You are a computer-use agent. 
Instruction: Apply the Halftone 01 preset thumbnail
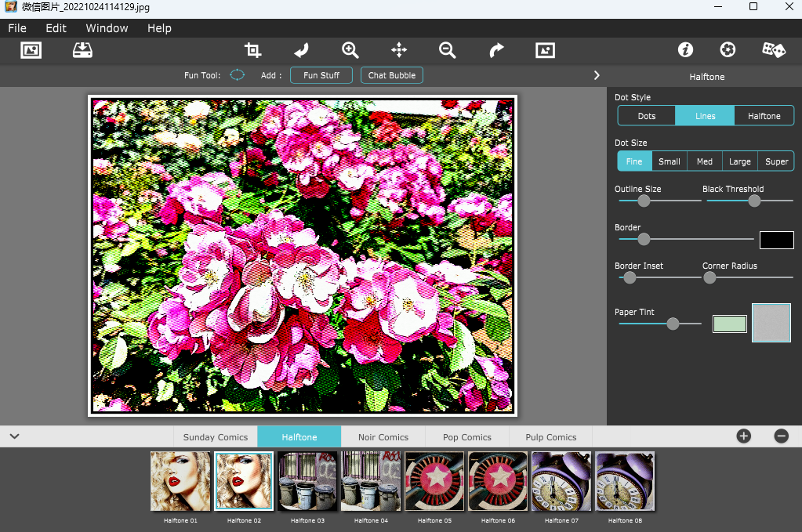click(180, 481)
